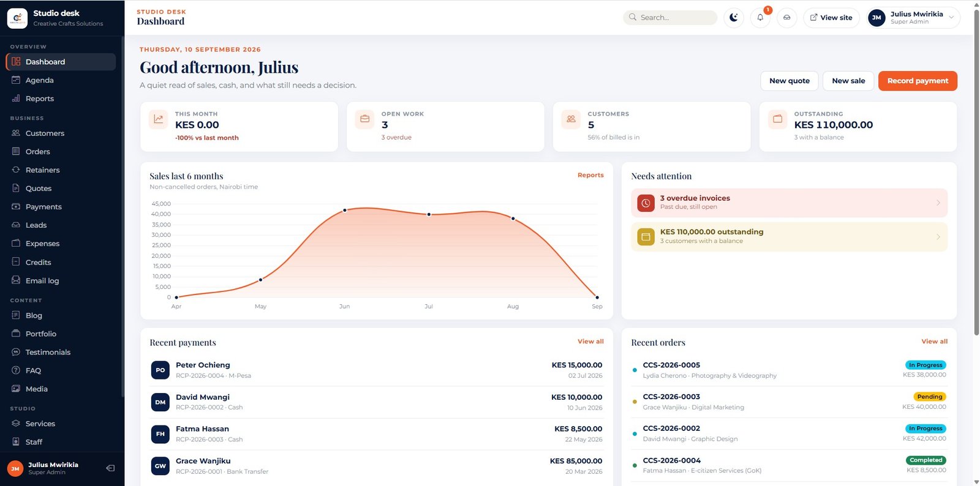980x486 pixels.
Task: Open notifications via the bell icon
Action: [760, 18]
